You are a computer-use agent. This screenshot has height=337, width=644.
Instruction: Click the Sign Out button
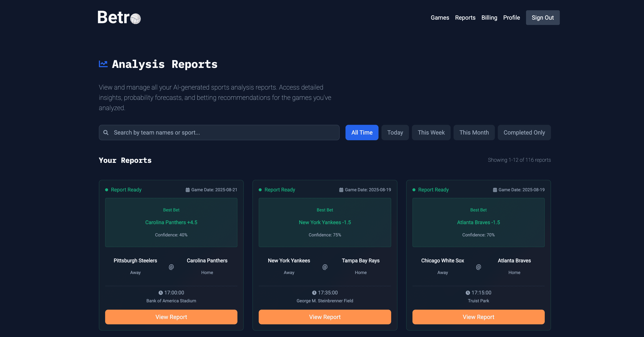[x=543, y=17]
